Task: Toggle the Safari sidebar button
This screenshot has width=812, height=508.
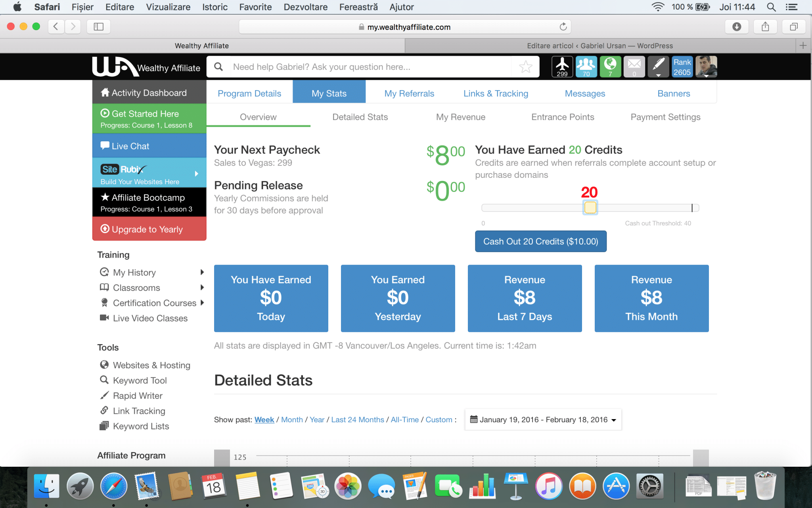Action: pos(98,27)
